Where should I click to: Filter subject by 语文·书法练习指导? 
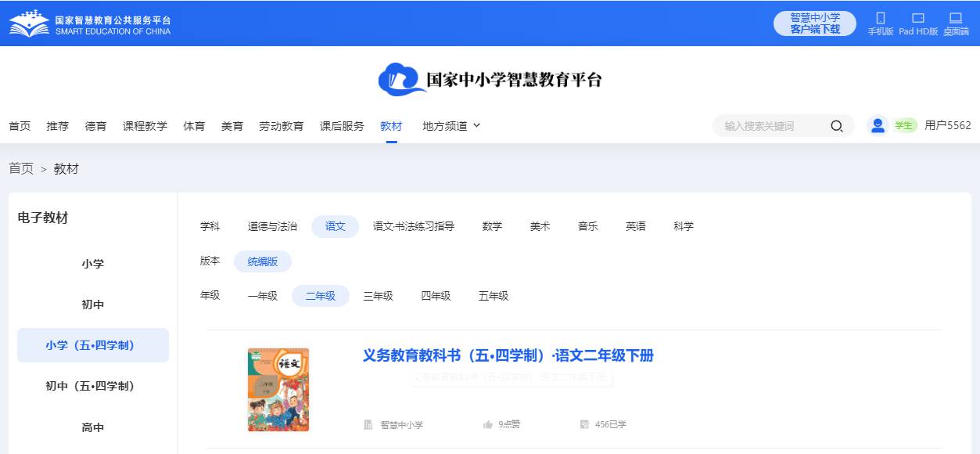[414, 226]
